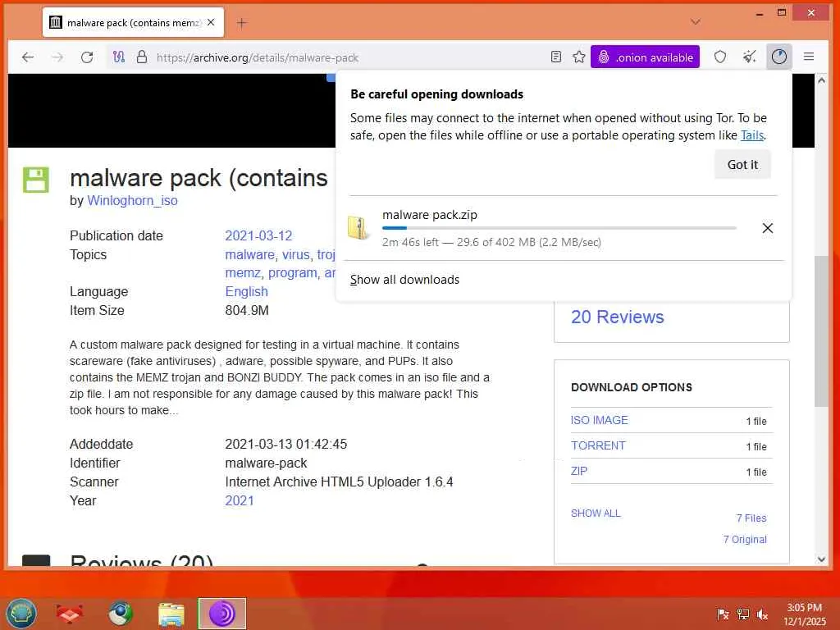Click the padlock site security icon
Screen dimensions: 840x630
click(x=141, y=57)
